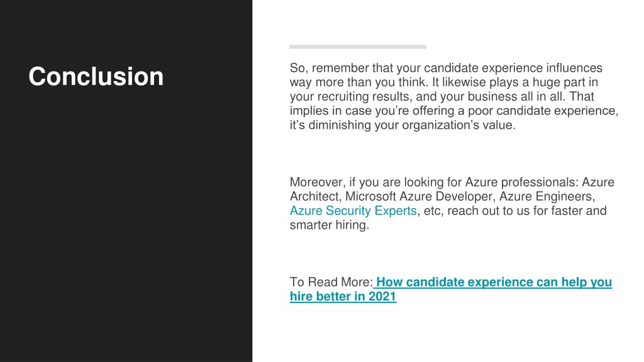Click the empty dark panel below Conclusion
Viewport: 644px width, 362px height.
tap(126, 226)
